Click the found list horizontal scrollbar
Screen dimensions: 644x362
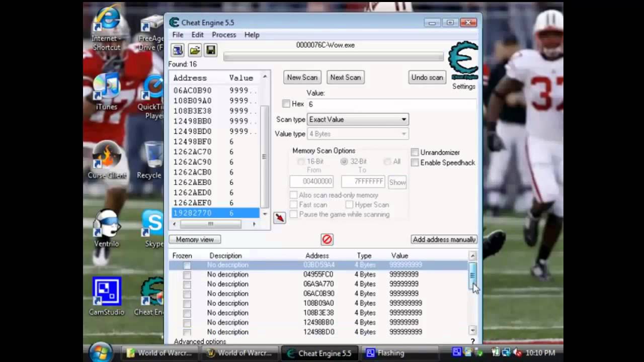tap(210, 224)
